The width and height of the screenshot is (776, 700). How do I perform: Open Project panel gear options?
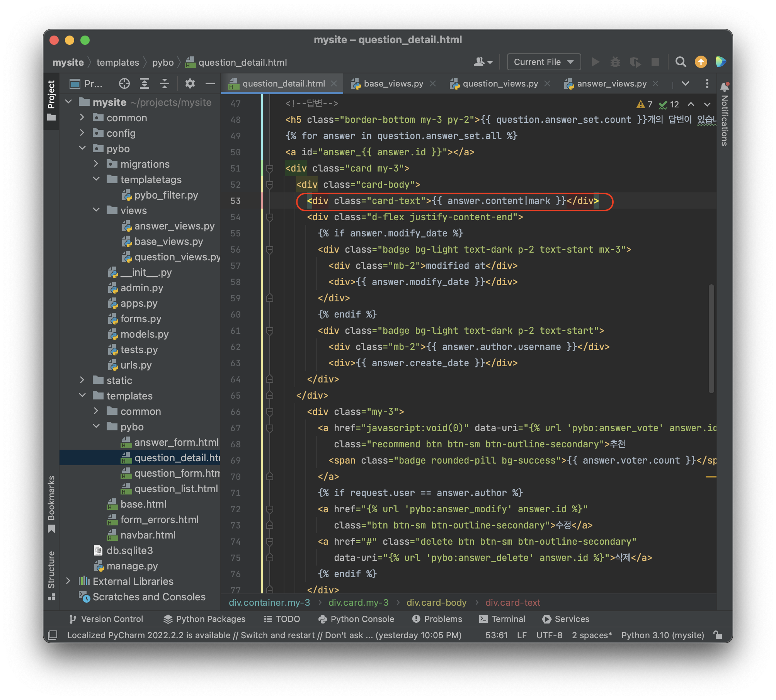coord(190,83)
